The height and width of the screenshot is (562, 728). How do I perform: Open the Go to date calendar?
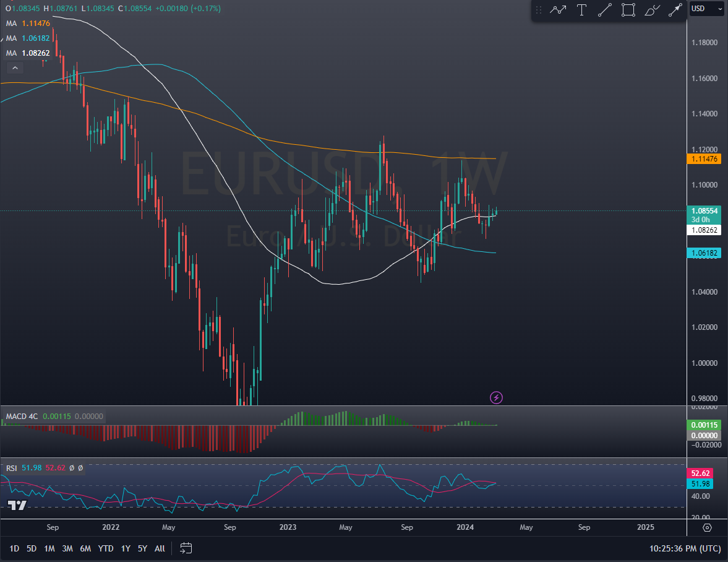coord(186,548)
